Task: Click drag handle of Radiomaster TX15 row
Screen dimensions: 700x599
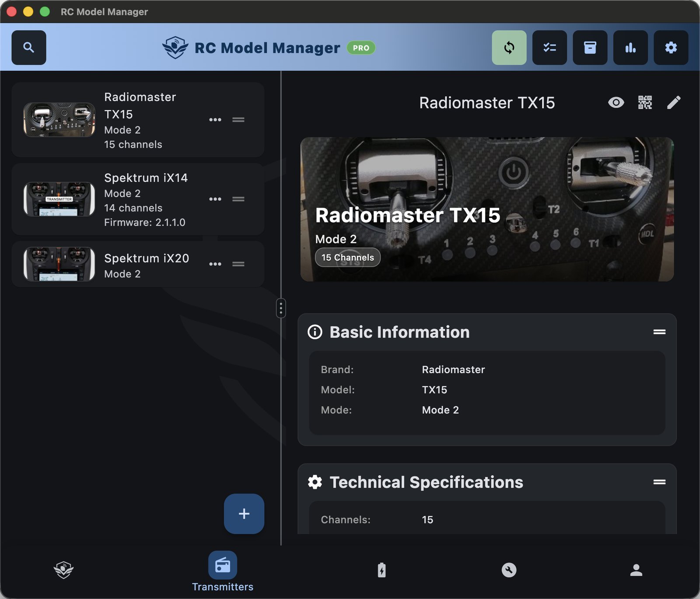Action: coord(238,120)
